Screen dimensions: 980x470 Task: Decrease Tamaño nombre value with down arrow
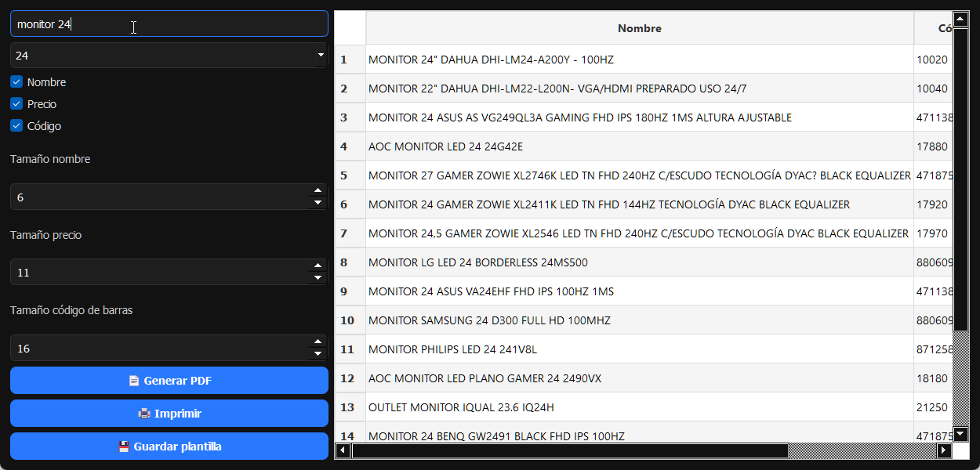click(x=318, y=203)
